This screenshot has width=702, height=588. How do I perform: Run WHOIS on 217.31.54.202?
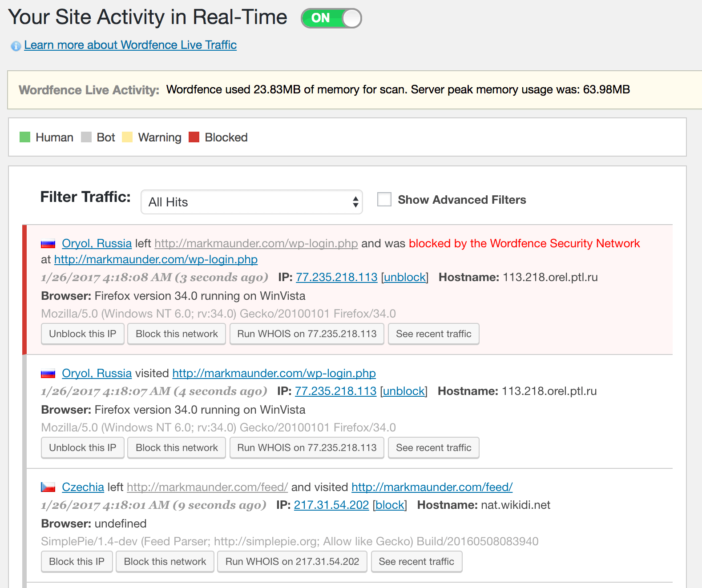pos(292,562)
